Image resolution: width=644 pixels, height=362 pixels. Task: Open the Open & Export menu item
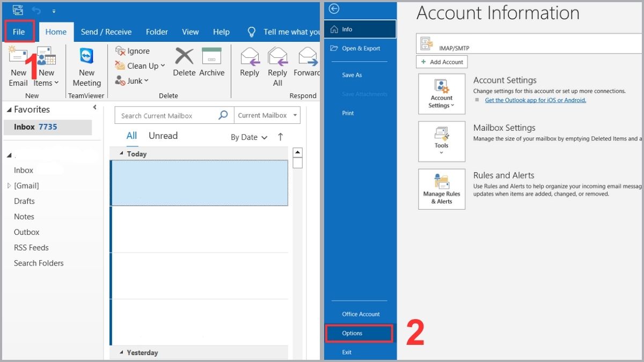[x=360, y=48]
